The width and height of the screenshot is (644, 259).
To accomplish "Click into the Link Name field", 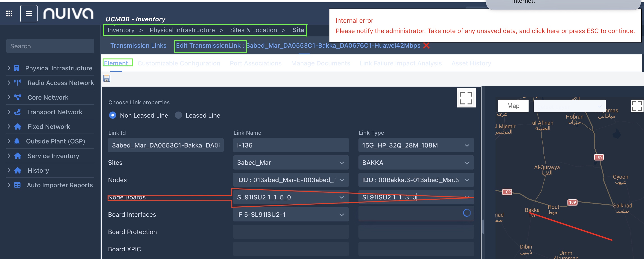I will [x=290, y=145].
